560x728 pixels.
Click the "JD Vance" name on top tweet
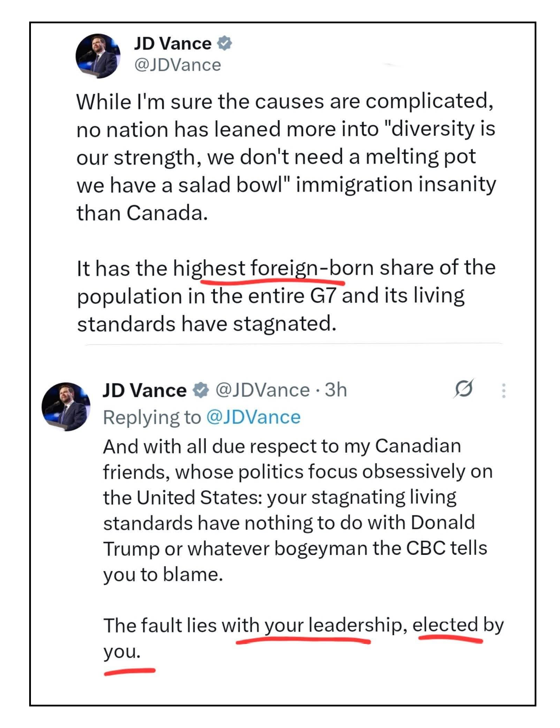point(173,44)
